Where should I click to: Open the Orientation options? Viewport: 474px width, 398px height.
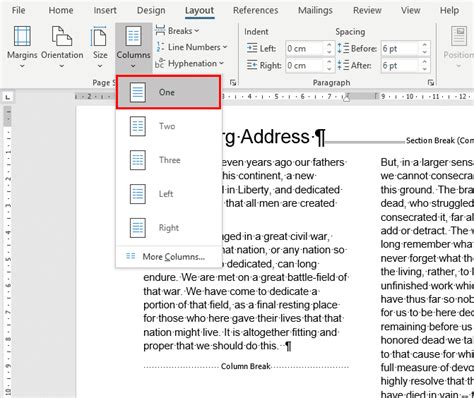tap(62, 47)
